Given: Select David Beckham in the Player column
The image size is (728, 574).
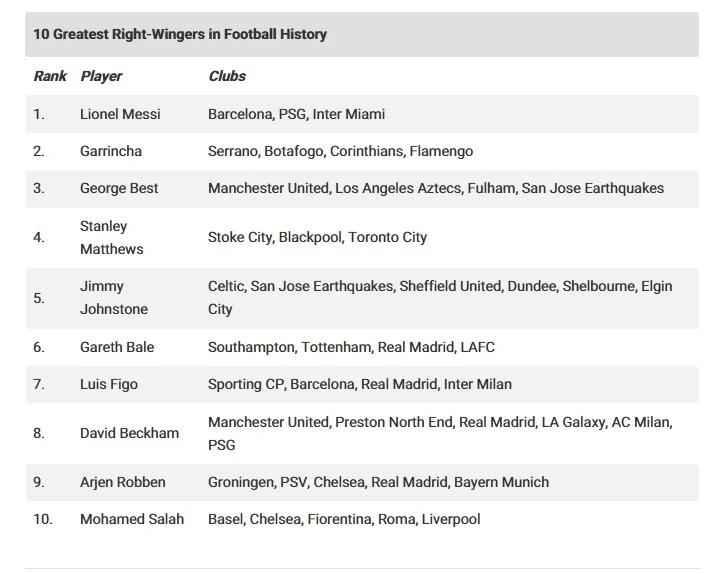Looking at the screenshot, I should click(129, 433).
